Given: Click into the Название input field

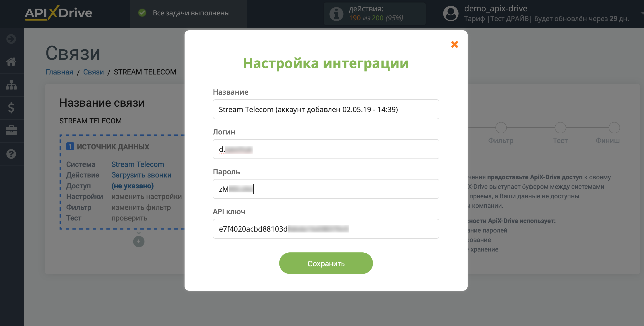Looking at the screenshot, I should point(326,109).
